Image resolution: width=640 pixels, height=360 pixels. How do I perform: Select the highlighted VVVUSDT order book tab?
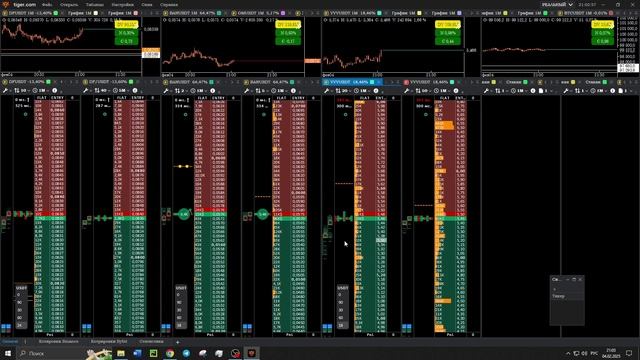coord(351,82)
